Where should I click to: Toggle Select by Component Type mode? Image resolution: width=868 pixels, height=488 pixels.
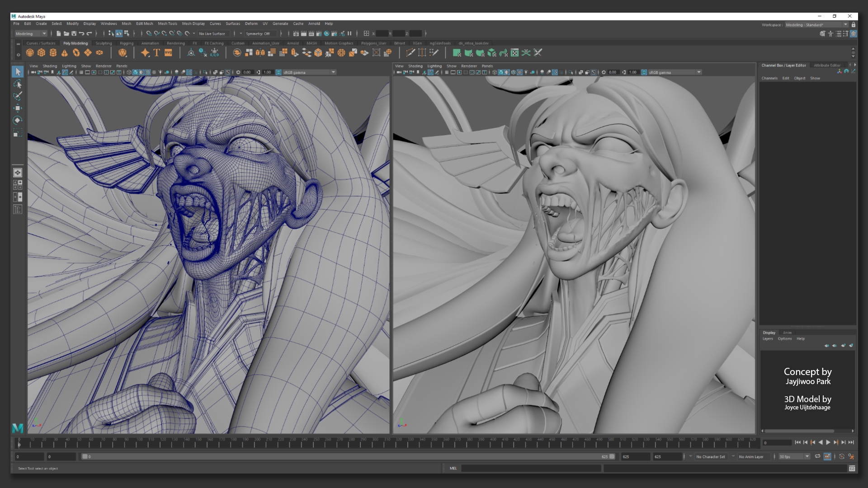pyautogui.click(x=127, y=33)
